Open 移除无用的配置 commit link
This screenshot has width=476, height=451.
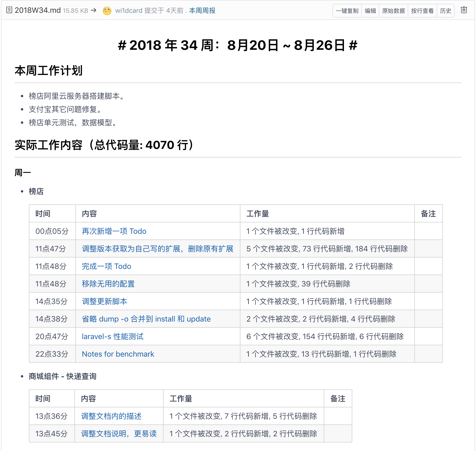point(108,284)
